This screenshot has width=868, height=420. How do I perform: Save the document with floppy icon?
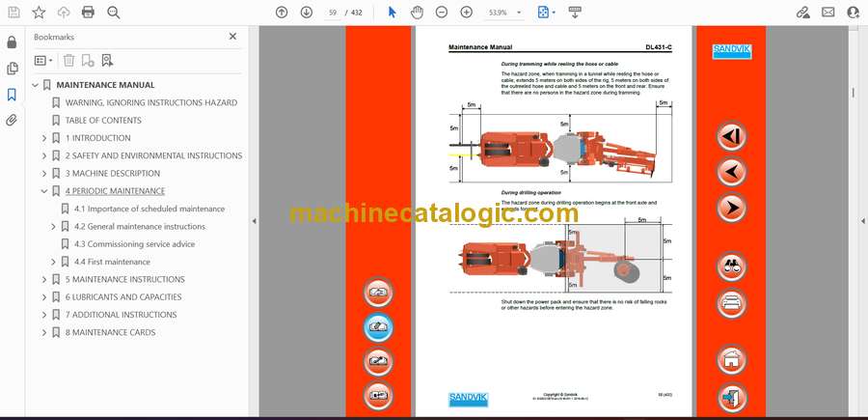pos(14,13)
